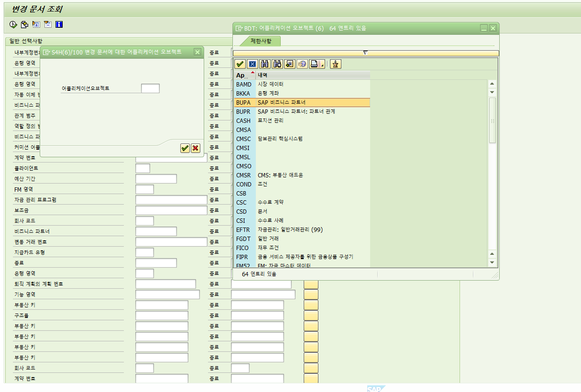Cancel the application object dialog with red X

(x=196, y=148)
